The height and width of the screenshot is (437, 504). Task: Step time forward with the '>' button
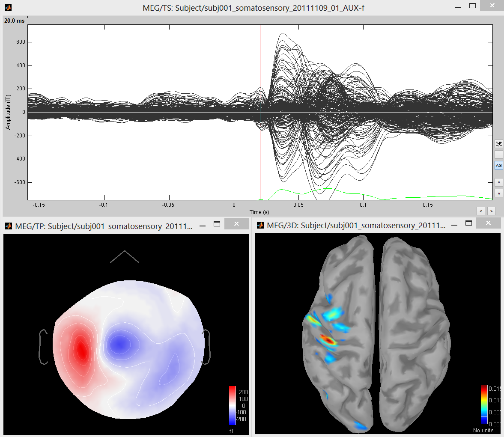(492, 211)
